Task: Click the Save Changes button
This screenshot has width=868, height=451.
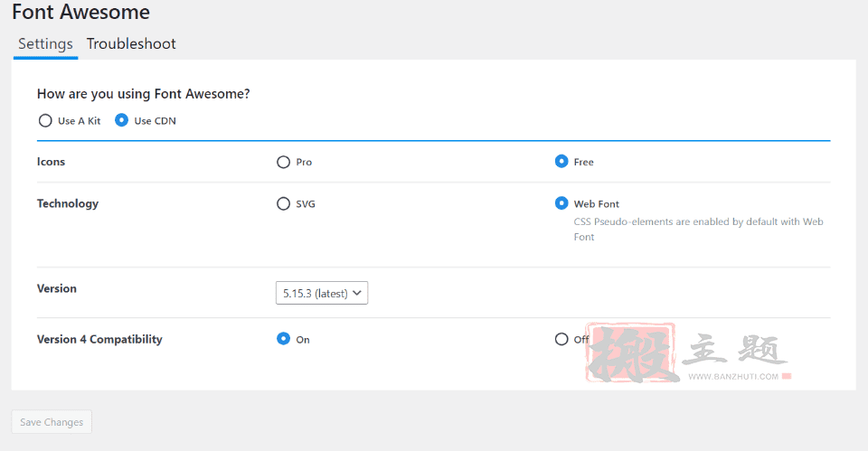Action: click(x=52, y=422)
